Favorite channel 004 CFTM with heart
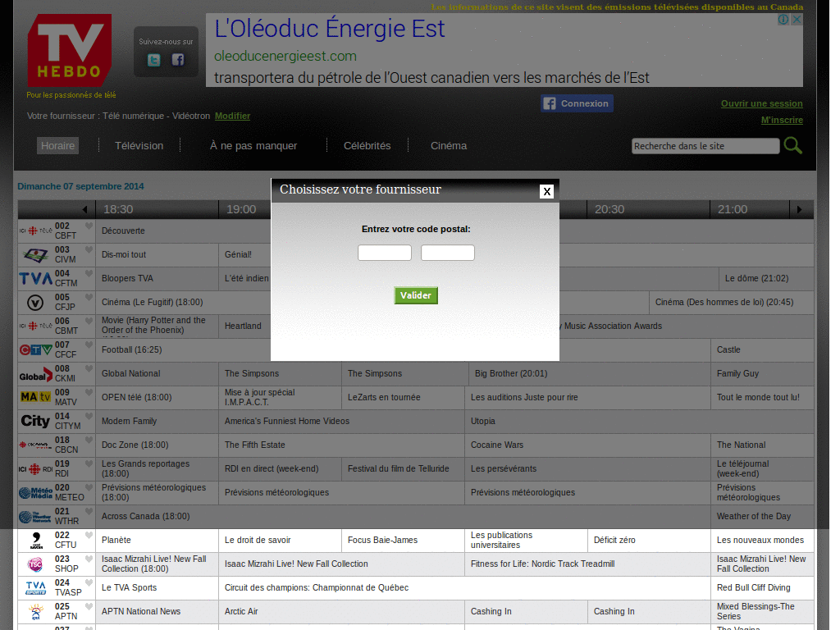The height and width of the screenshot is (630, 840). [89, 272]
